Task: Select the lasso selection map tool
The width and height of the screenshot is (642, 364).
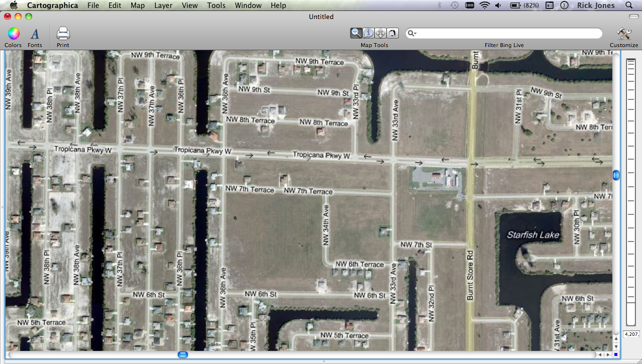Action: [392, 33]
